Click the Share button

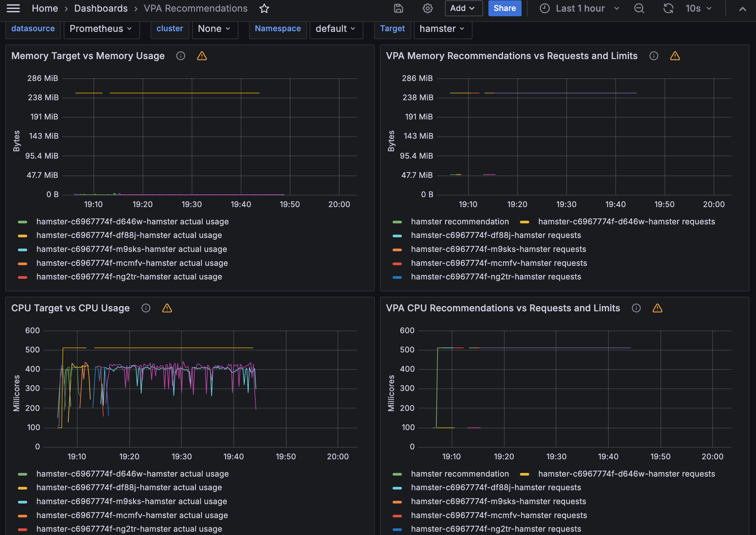504,8
